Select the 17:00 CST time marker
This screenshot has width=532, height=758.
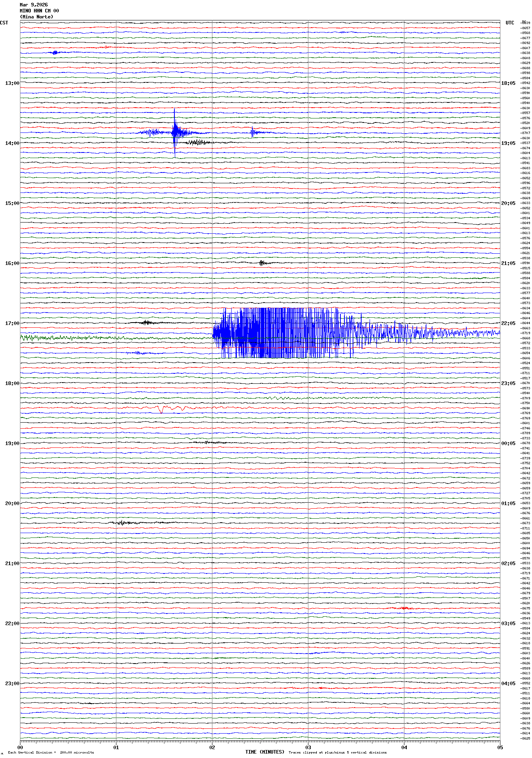click(x=12, y=323)
